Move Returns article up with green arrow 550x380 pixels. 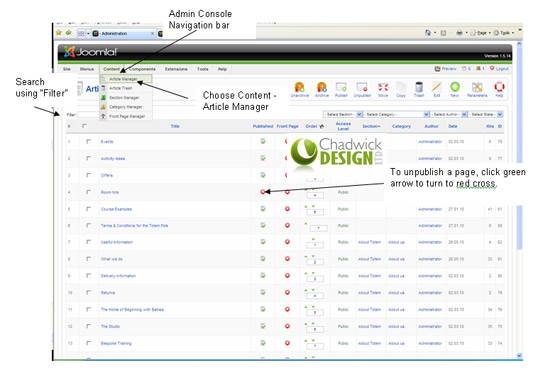point(306,291)
